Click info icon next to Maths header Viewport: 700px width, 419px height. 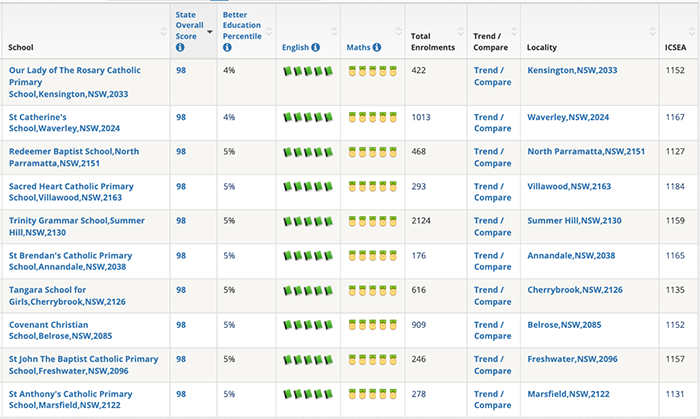coord(377,47)
